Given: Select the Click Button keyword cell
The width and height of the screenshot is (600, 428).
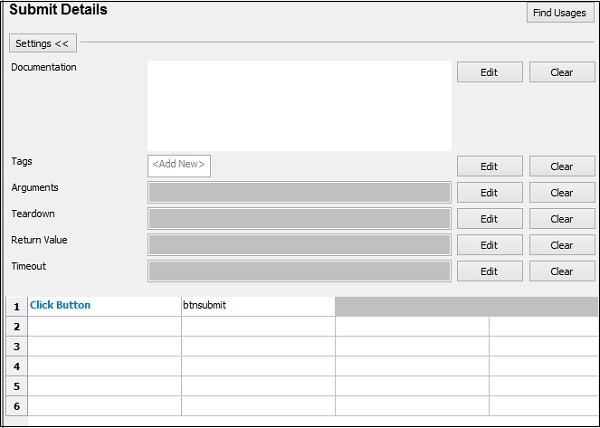Looking at the screenshot, I should pyautogui.click(x=104, y=306).
